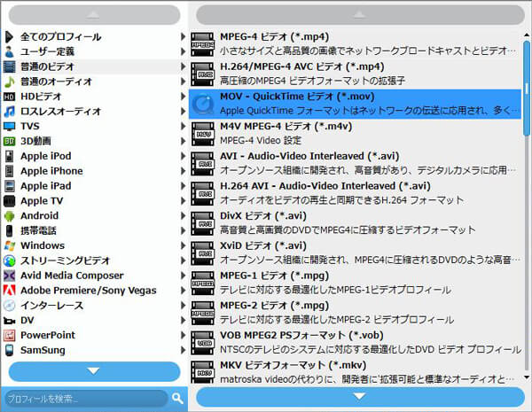
Task: Open the HDビデオ category
Action: [95, 97]
